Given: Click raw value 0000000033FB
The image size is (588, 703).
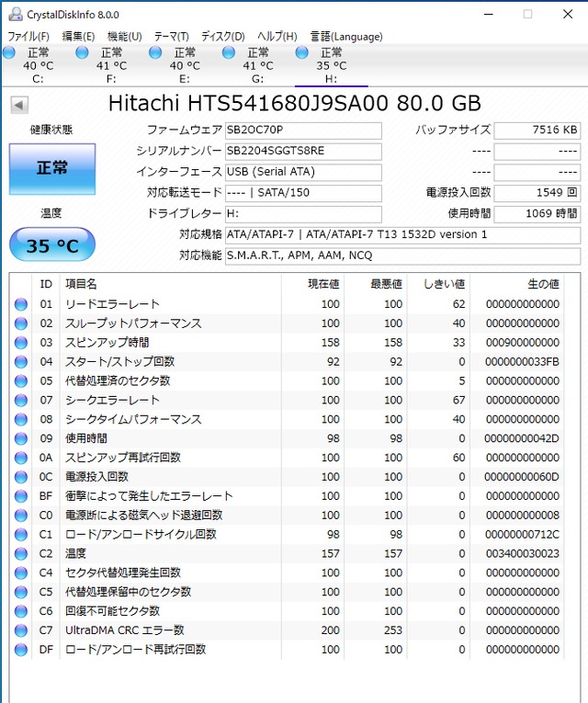Looking at the screenshot, I should tap(522, 362).
